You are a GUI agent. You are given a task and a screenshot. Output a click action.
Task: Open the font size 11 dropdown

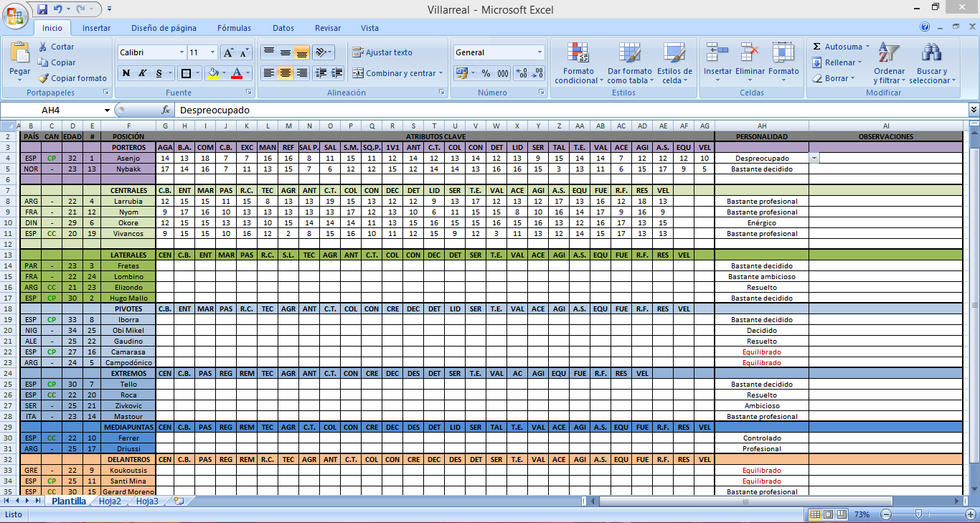212,52
